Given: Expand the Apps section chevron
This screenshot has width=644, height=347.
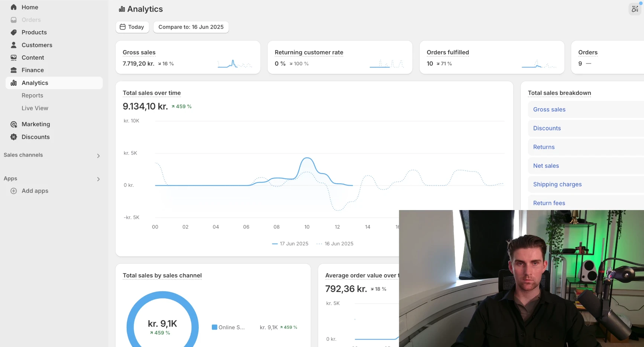Looking at the screenshot, I should [x=98, y=179].
